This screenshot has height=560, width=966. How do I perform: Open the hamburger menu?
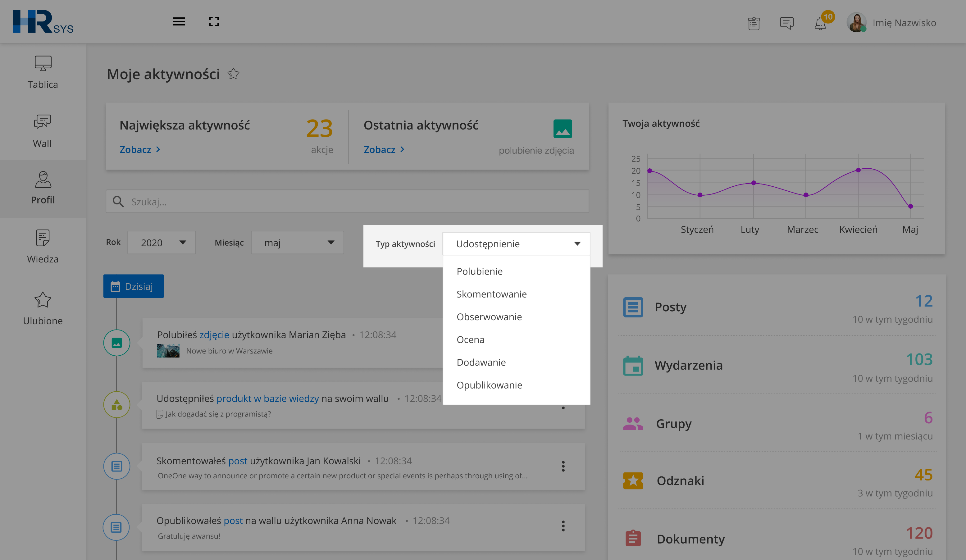click(179, 22)
